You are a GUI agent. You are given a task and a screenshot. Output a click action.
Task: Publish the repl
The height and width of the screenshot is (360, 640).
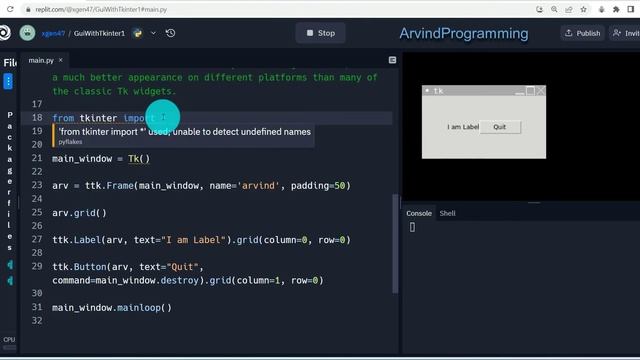pyautogui.click(x=582, y=33)
